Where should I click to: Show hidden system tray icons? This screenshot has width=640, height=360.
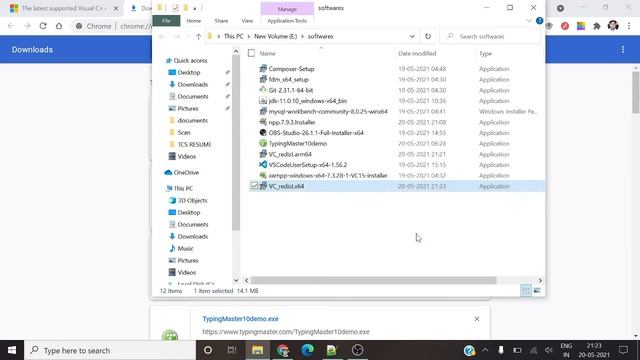tap(485, 350)
